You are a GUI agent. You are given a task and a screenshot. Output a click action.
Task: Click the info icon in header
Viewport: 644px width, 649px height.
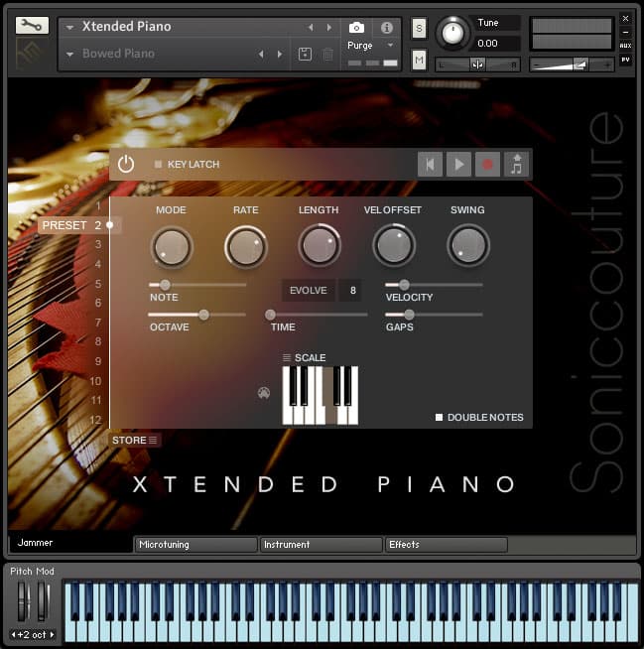(387, 28)
